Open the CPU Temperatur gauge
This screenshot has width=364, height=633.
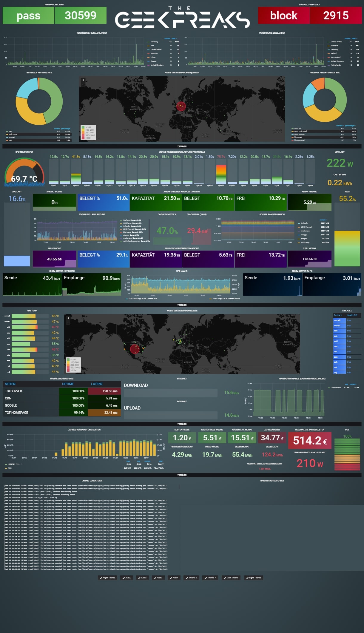tap(24, 172)
